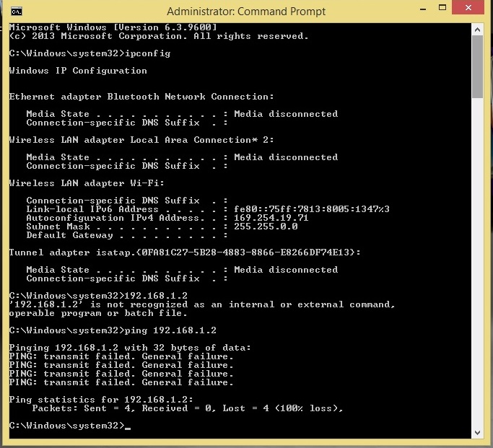Click the final C:\Windows\system32> prompt with cursor
The image size is (493, 448).
[x=70, y=426]
